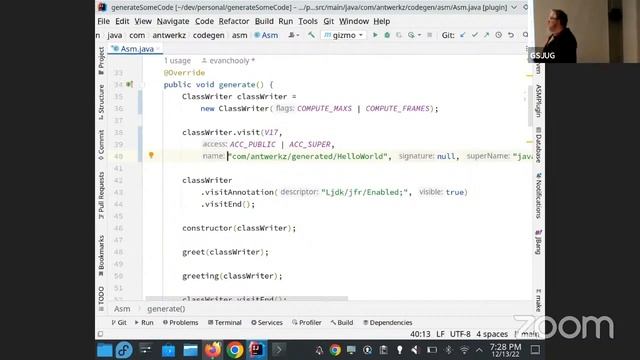
Task: Click the antwerkz breadcrumb in navigation bar
Action: (x=169, y=35)
